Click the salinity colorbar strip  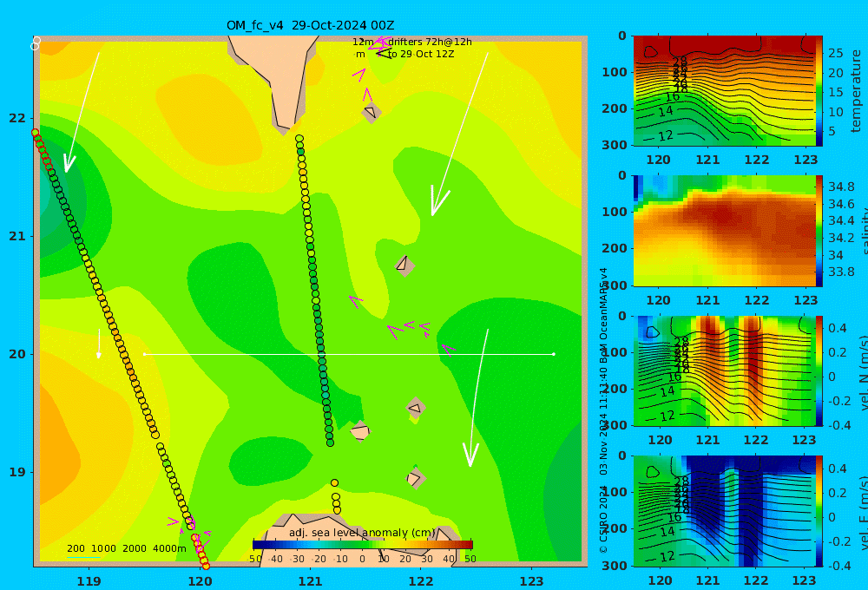click(x=819, y=231)
